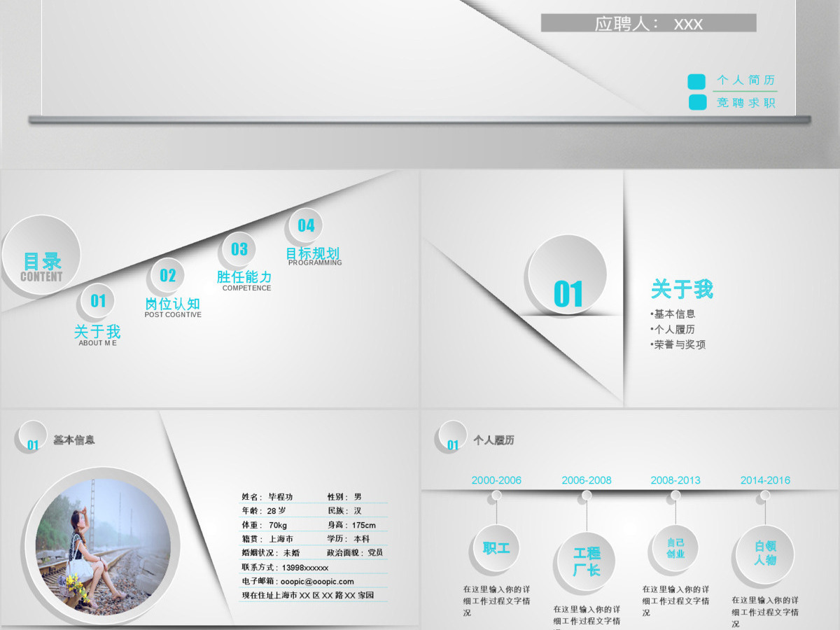Click the 02 circle above 岗位认知
Image resolution: width=840 pixels, height=630 pixels.
[x=167, y=275]
